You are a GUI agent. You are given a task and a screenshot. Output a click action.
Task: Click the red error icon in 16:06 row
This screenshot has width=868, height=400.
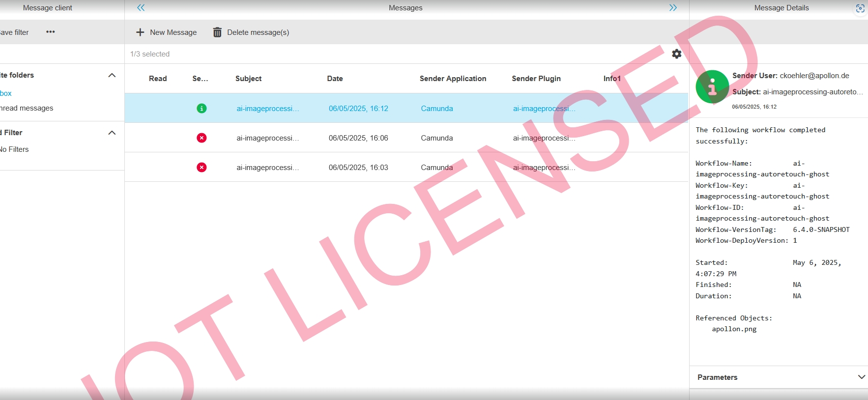pyautogui.click(x=202, y=138)
